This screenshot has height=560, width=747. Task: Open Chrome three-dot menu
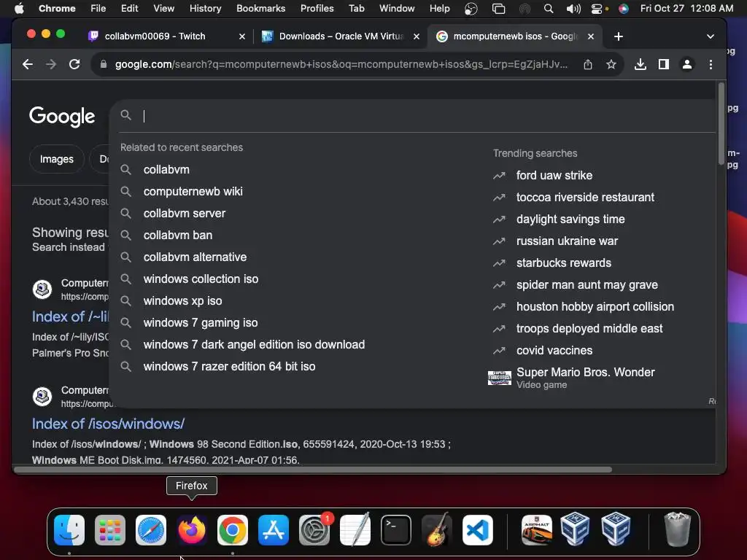(711, 64)
